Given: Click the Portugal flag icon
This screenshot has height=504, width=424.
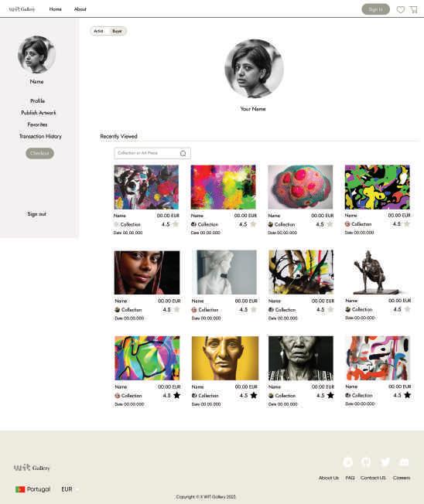Looking at the screenshot, I should click(x=20, y=489).
